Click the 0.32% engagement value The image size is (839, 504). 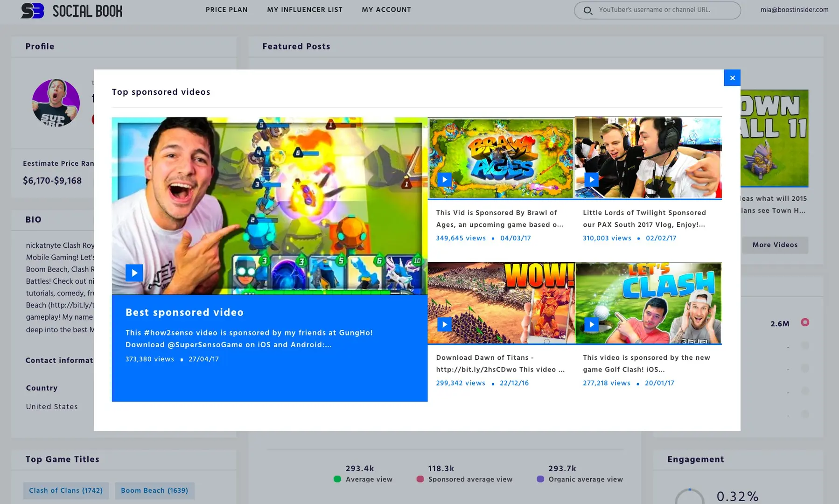[738, 496]
